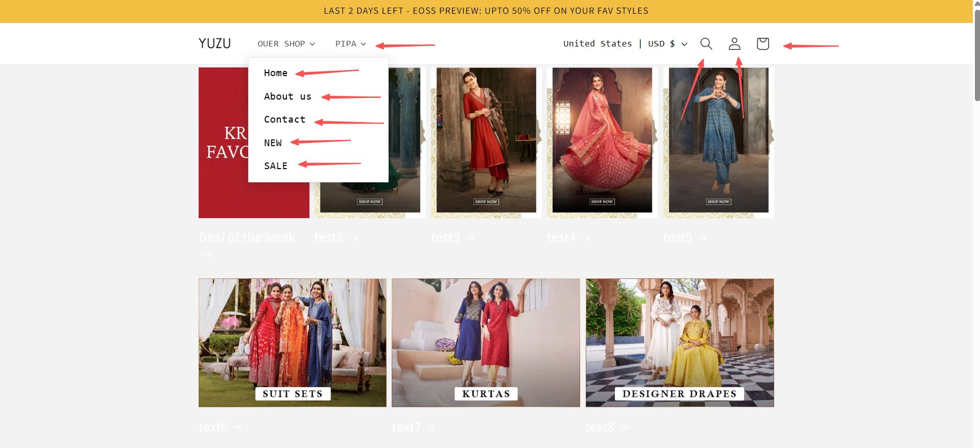Screen dimensions: 980x448
Task: Click arrow next to test4
Action: 586,238
